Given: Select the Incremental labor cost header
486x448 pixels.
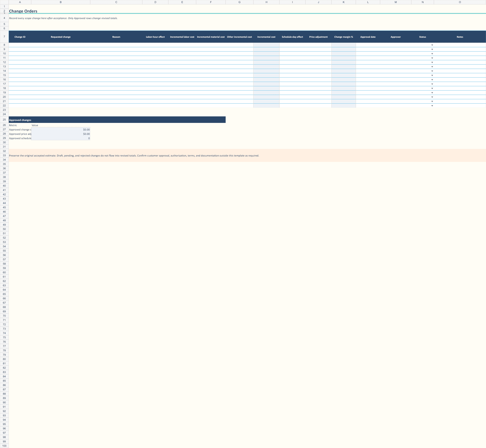Looking at the screenshot, I should (182, 37).
